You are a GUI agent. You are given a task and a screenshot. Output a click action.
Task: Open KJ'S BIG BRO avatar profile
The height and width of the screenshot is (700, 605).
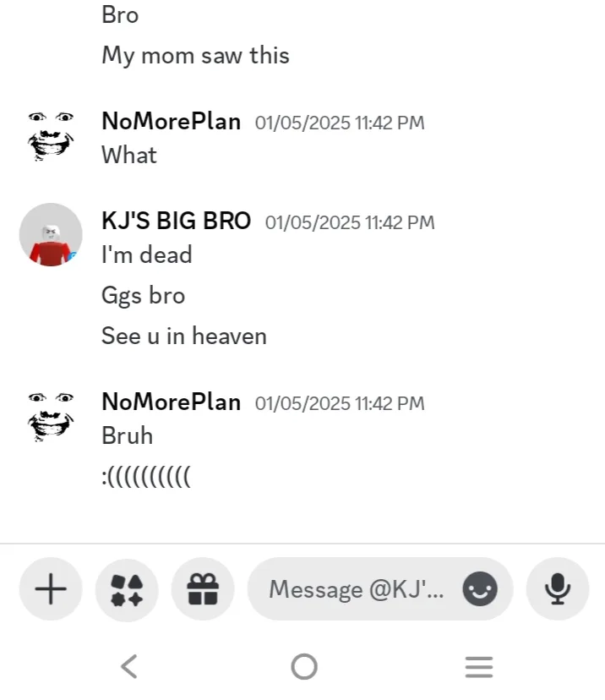(x=51, y=235)
